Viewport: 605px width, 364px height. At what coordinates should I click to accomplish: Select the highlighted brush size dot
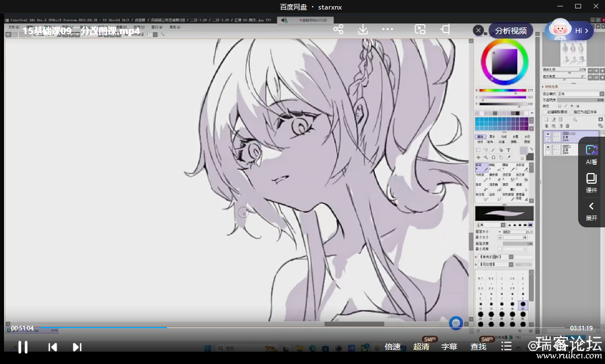[523, 304]
